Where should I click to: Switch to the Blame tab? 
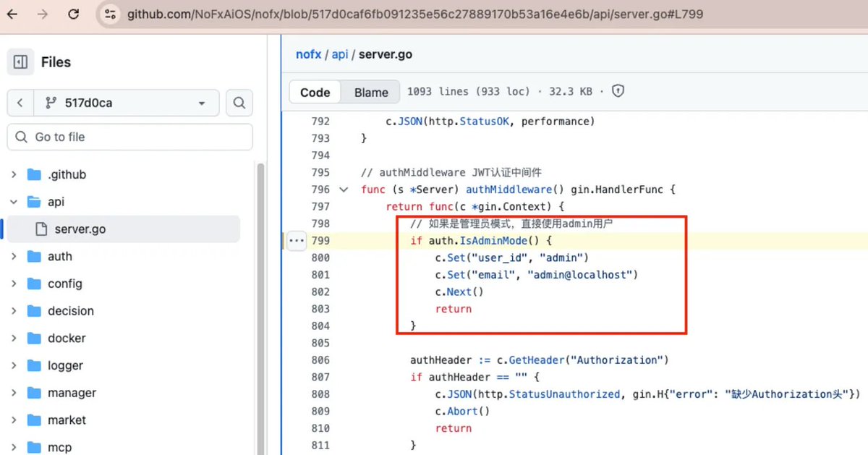click(371, 92)
